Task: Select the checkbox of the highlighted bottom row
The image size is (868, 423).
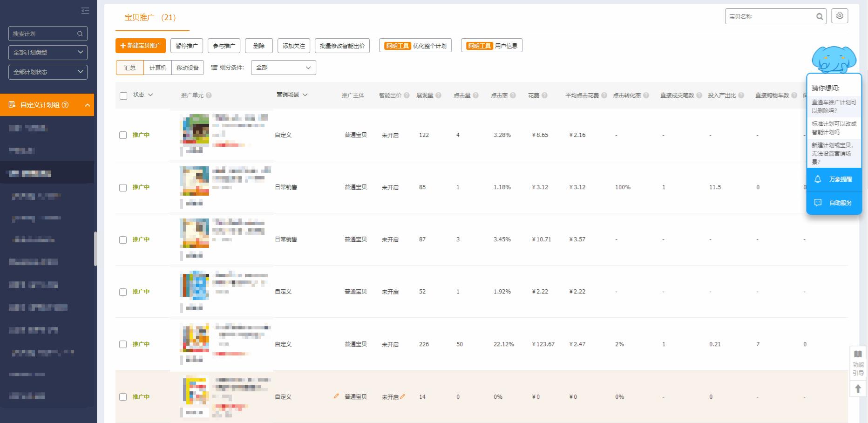Action: (x=123, y=397)
